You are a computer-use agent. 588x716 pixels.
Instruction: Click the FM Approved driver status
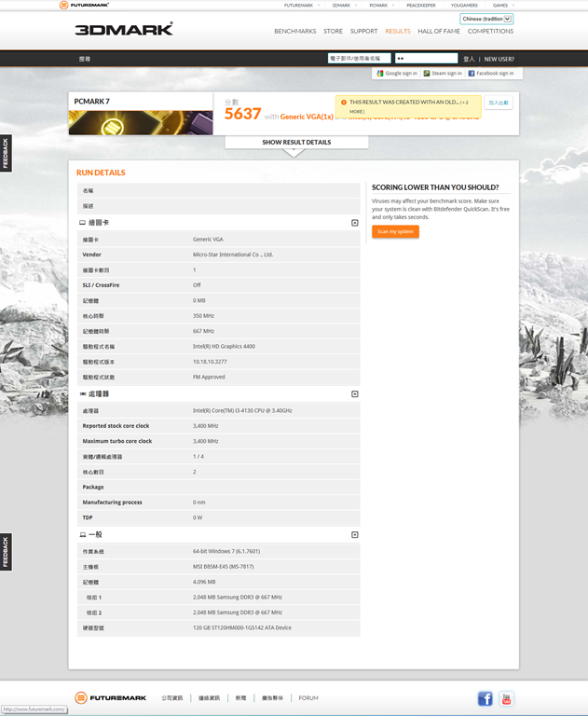[x=209, y=378]
